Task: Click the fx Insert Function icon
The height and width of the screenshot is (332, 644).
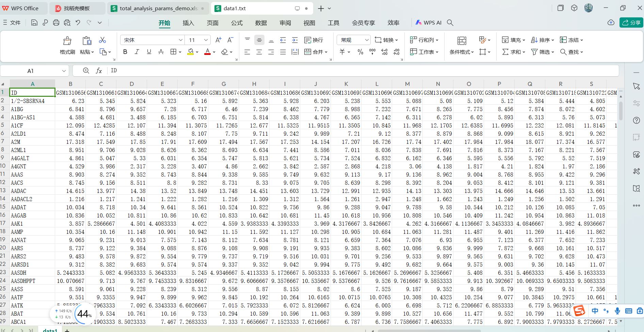Action: 99,71
